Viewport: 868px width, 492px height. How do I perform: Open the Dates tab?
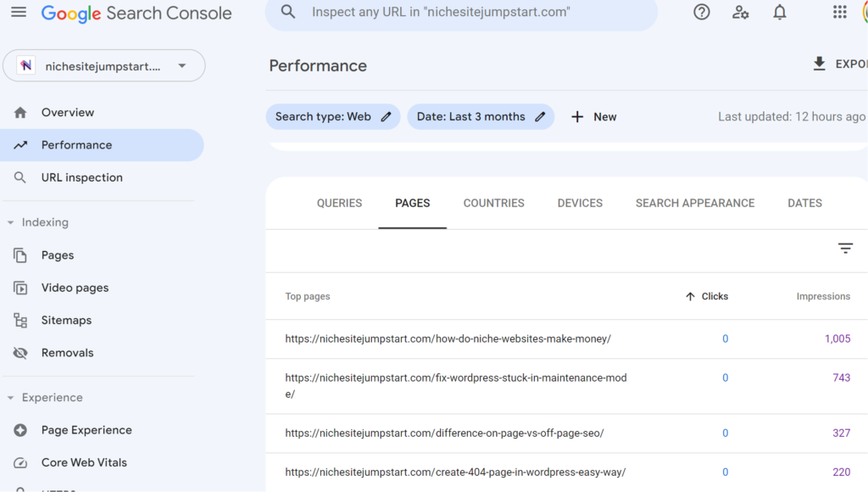tap(805, 204)
